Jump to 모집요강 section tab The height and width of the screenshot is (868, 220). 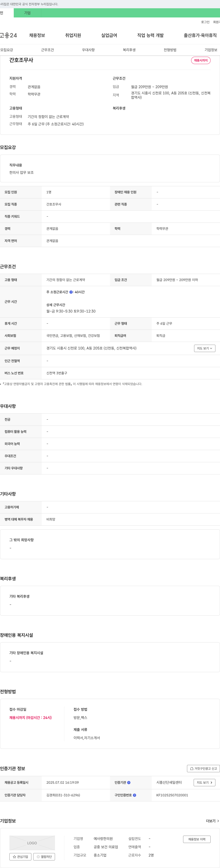point(7,50)
